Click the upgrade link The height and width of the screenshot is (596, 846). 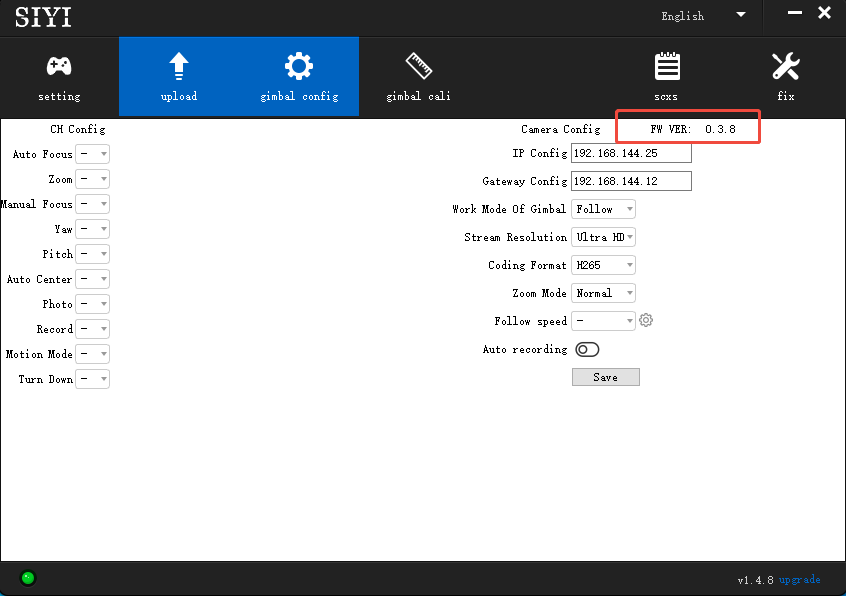[800, 580]
